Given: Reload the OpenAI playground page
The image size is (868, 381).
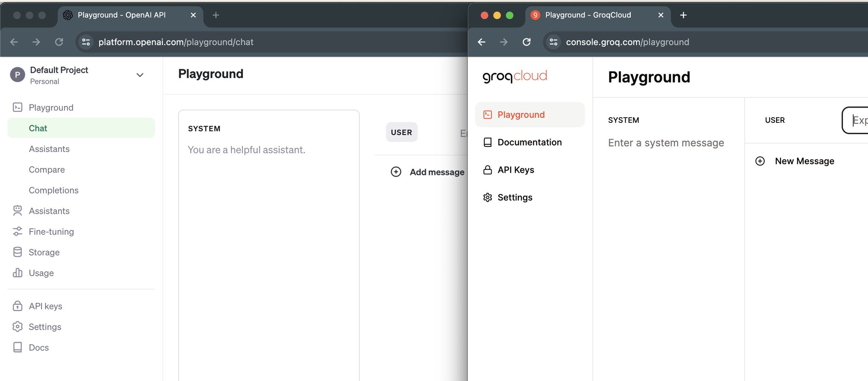Looking at the screenshot, I should pos(59,42).
